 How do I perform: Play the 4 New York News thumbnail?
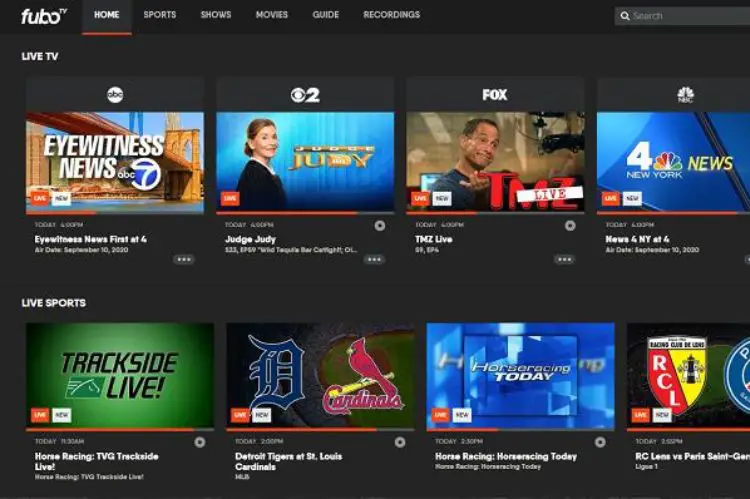pyautogui.click(x=673, y=162)
